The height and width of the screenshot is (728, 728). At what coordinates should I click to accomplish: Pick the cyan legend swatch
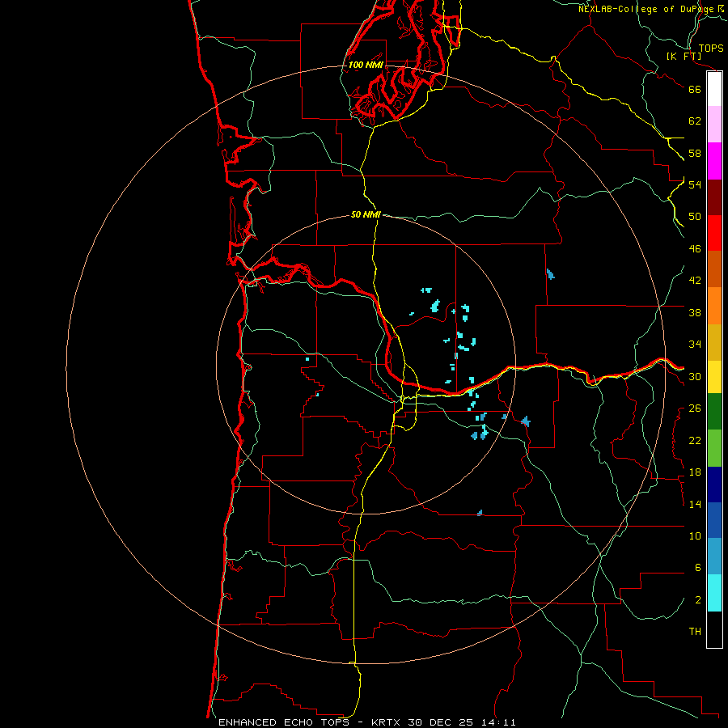[x=714, y=593]
